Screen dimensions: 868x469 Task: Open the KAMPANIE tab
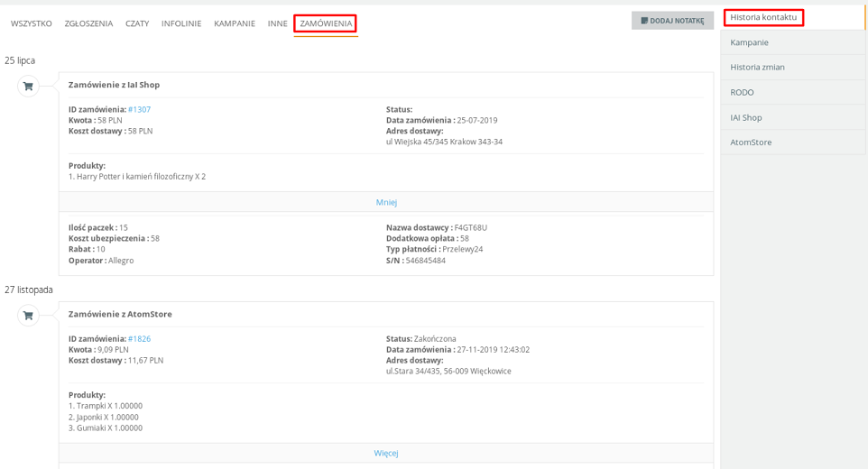click(x=235, y=23)
